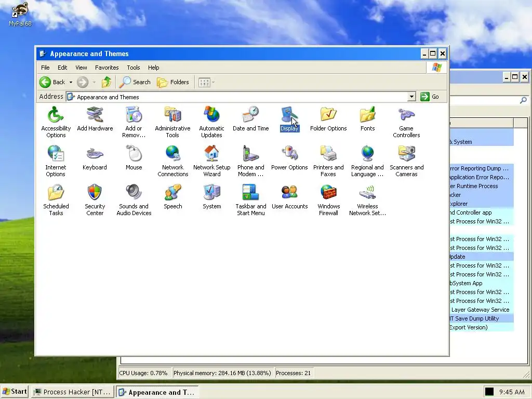This screenshot has height=399, width=532.
Task: Select Wireless Network Setup icon
Action: pyautogui.click(x=367, y=200)
